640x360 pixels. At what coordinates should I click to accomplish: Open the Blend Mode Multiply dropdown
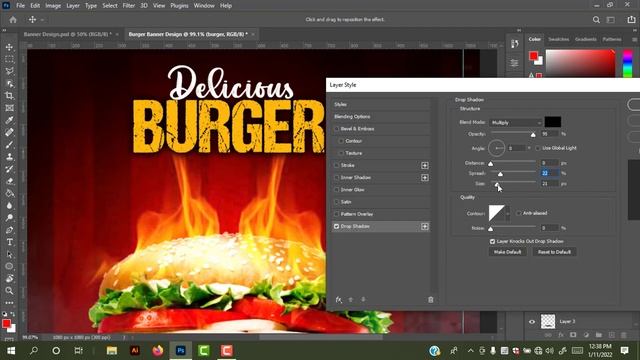(x=516, y=122)
